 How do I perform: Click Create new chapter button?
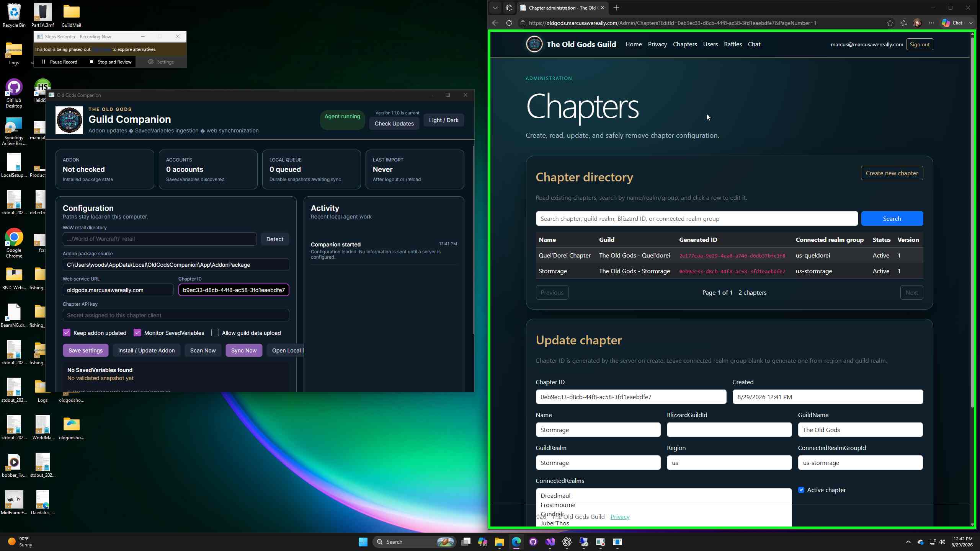[x=892, y=173]
